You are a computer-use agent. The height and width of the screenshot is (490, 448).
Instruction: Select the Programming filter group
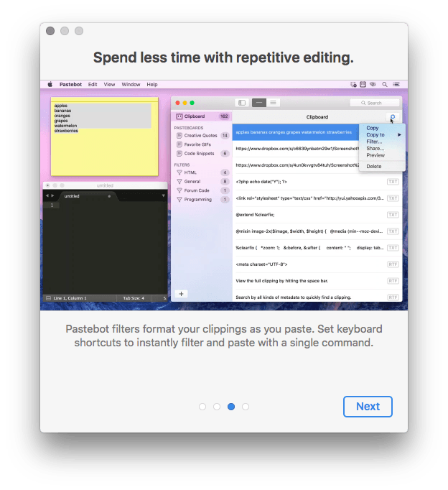tap(201, 200)
